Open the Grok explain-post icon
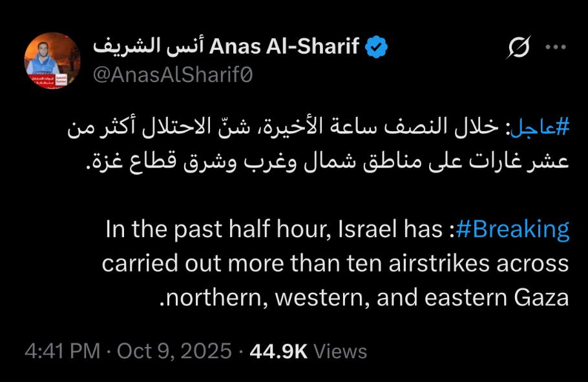588x382 pixels. (518, 48)
